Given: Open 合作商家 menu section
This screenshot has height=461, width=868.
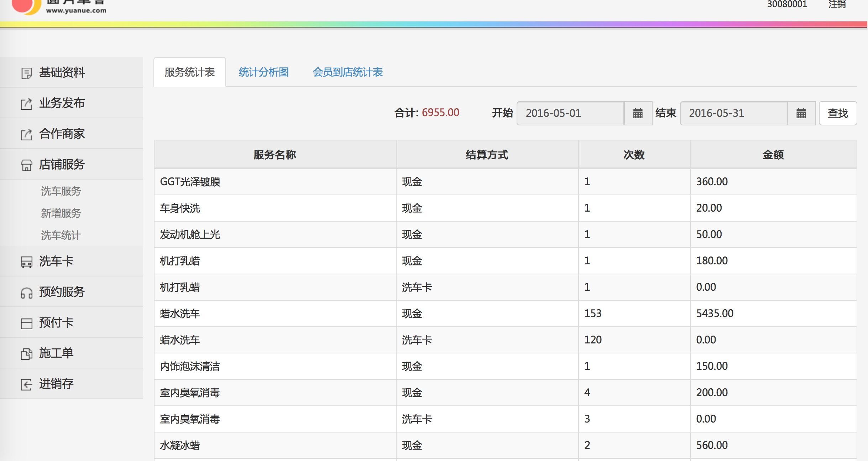Looking at the screenshot, I should 71,134.
